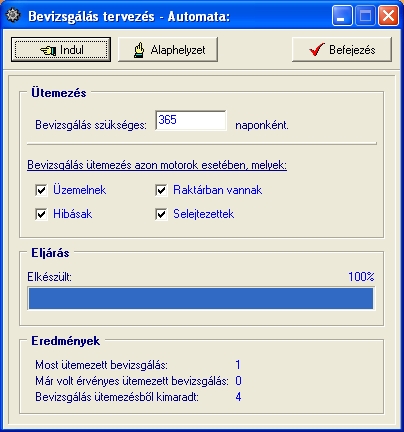404x432 pixels.
Task: Reset settings with the Alaphelyzet button
Action: click(x=168, y=50)
